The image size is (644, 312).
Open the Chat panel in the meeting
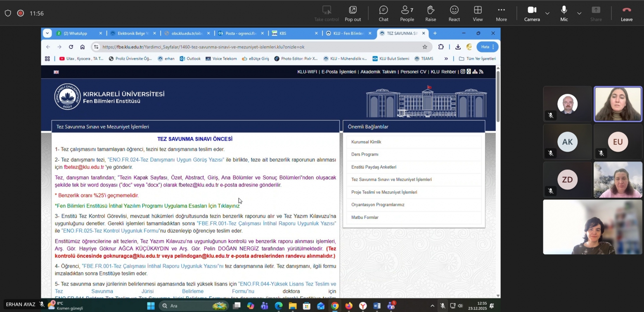point(383,13)
